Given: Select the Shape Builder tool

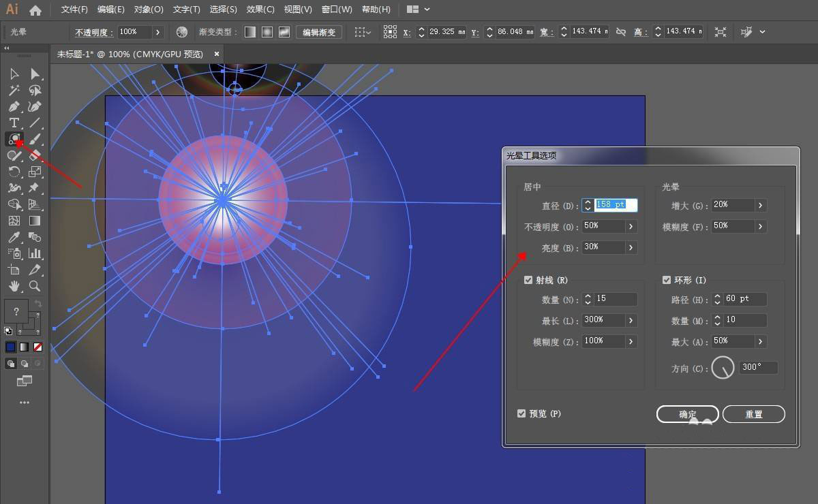Looking at the screenshot, I should pos(14,204).
